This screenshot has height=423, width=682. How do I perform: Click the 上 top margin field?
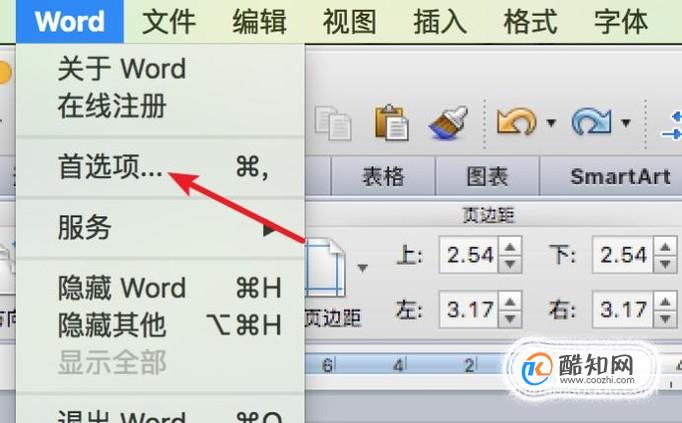pos(469,255)
